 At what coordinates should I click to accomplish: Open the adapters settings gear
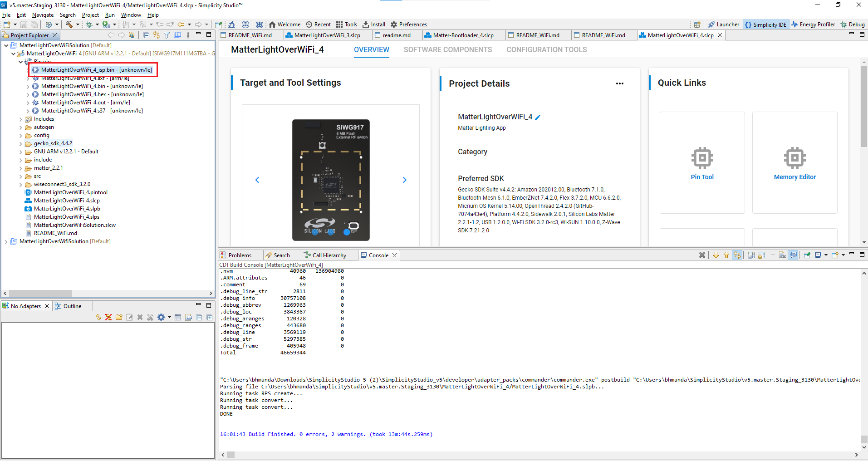(161, 317)
